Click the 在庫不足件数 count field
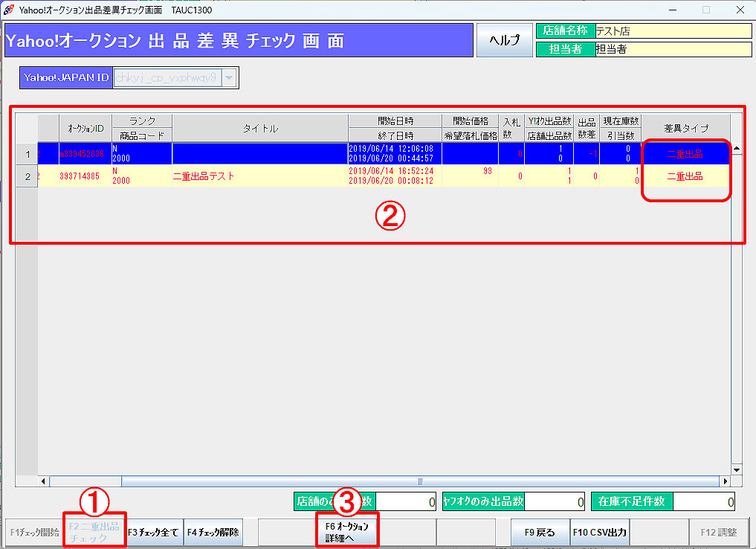This screenshot has width=756, height=549. click(704, 501)
